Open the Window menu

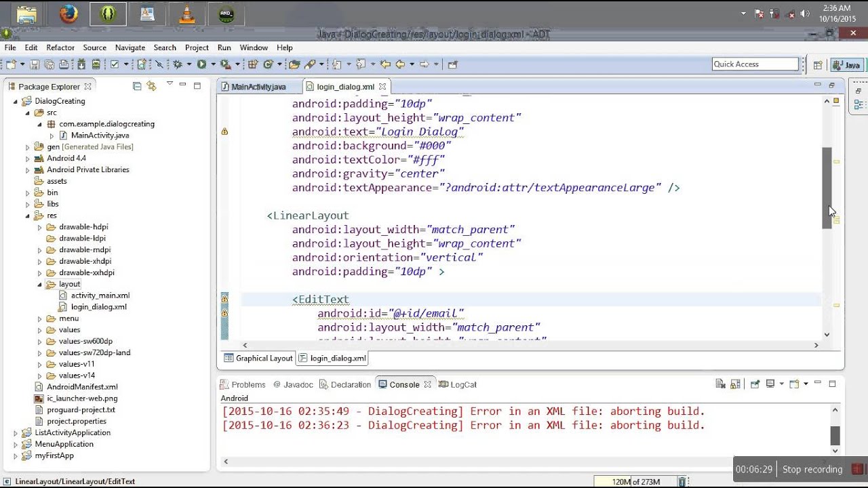[x=254, y=47]
